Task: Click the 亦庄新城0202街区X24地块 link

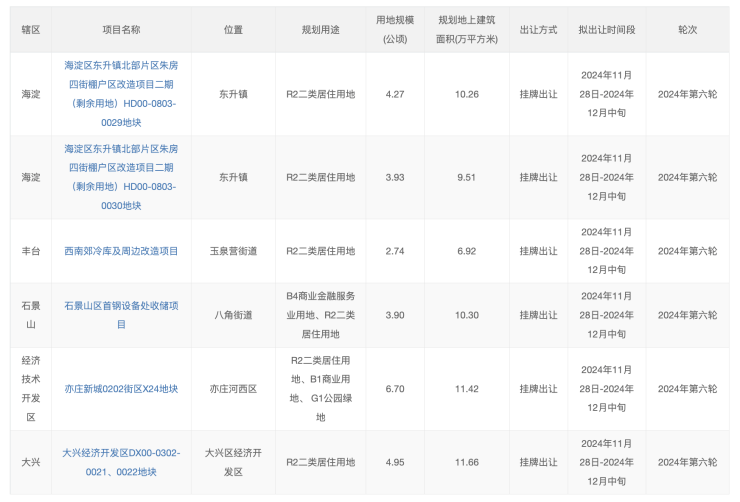Action: click(x=121, y=388)
